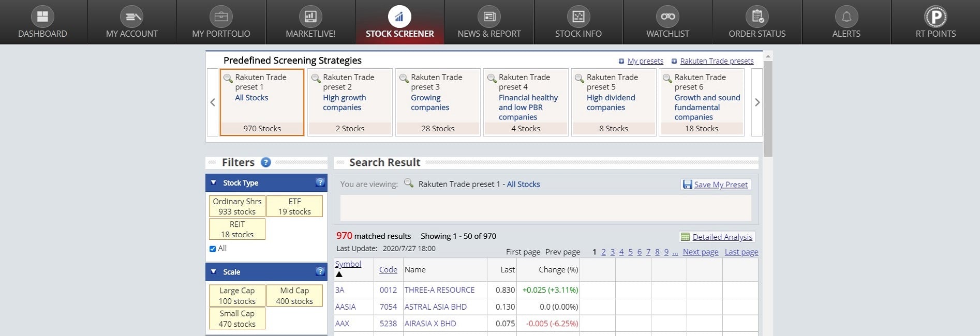Open the AASIA symbol row

click(345, 307)
